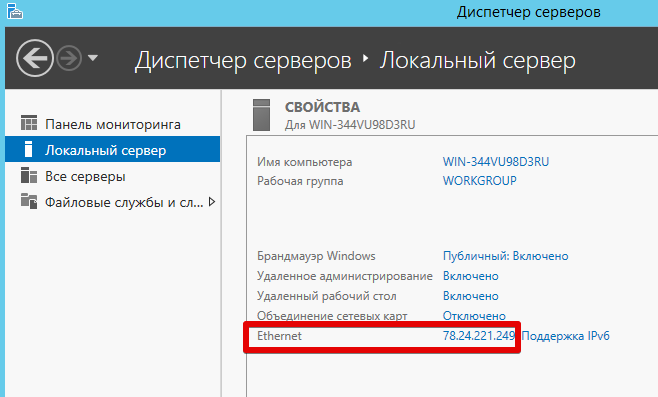This screenshot has height=397, width=658.
Task: Click the Панель мониторинга dashboard icon
Action: click(x=29, y=123)
